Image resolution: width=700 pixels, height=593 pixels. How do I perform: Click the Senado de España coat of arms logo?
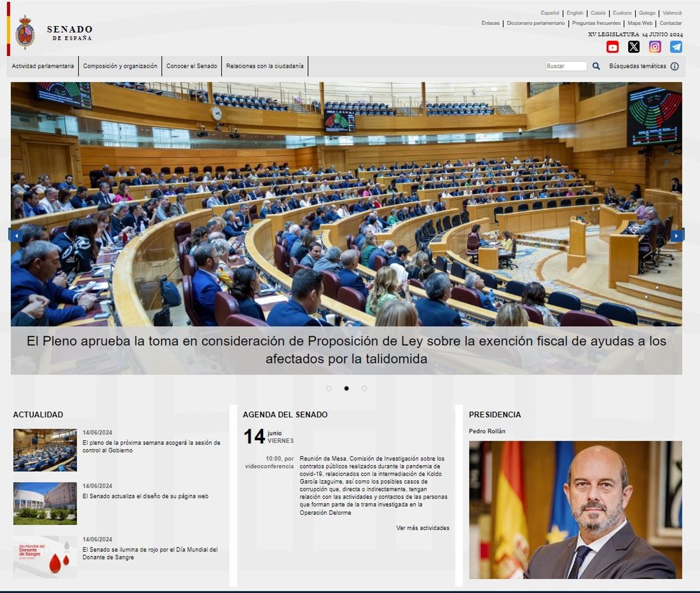[x=24, y=32]
